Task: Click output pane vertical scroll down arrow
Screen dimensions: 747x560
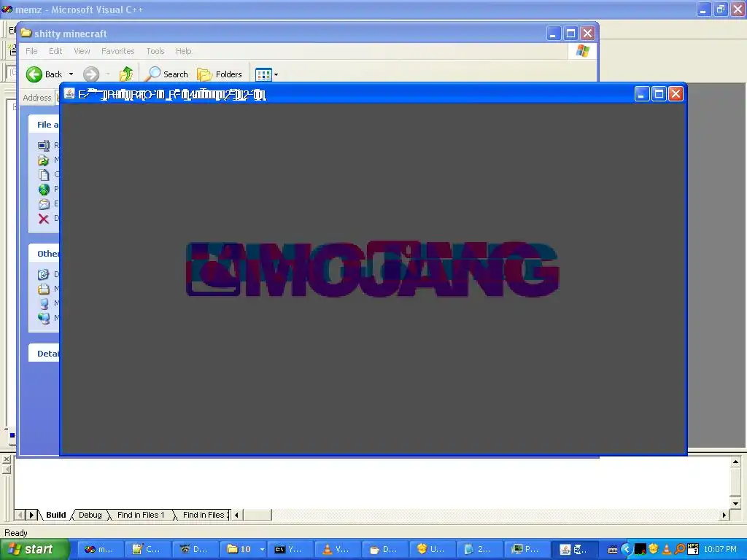Action: pyautogui.click(x=735, y=503)
